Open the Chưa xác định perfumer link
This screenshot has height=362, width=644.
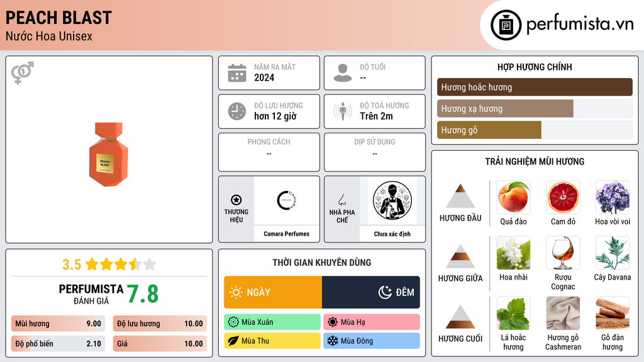click(392, 234)
